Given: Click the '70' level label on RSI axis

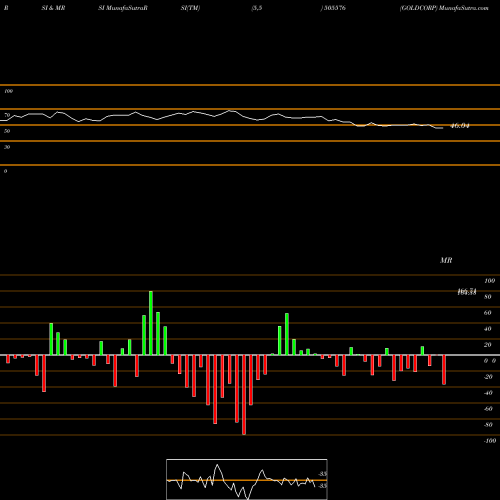Looking at the screenshot, I should 7,115.
